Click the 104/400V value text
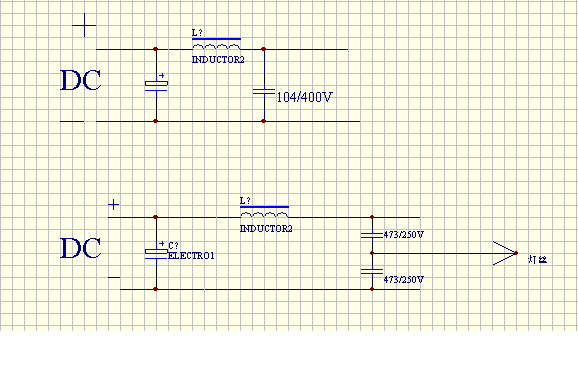This screenshot has width=578, height=384. coord(304,97)
